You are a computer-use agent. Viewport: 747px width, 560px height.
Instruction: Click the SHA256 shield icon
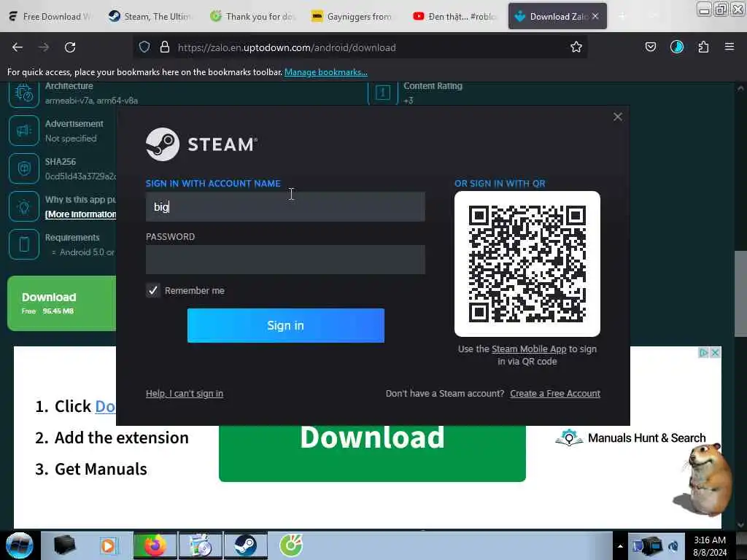(24, 168)
